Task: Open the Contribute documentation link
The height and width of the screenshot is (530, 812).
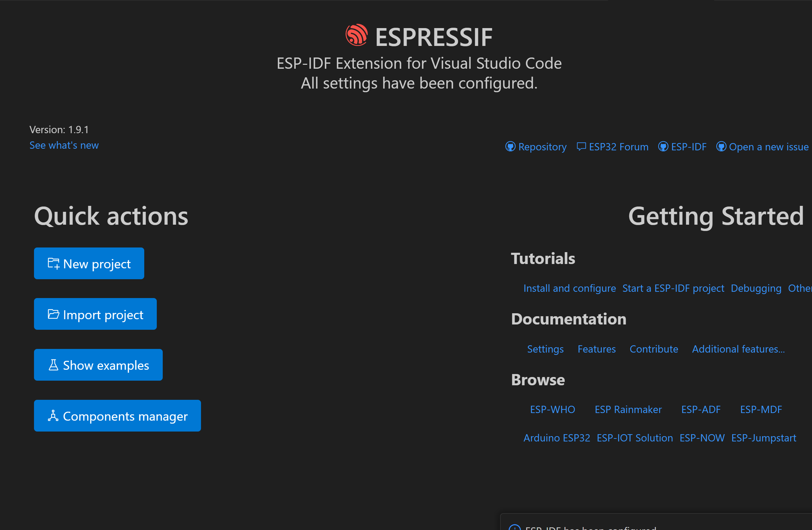Action: coord(654,349)
